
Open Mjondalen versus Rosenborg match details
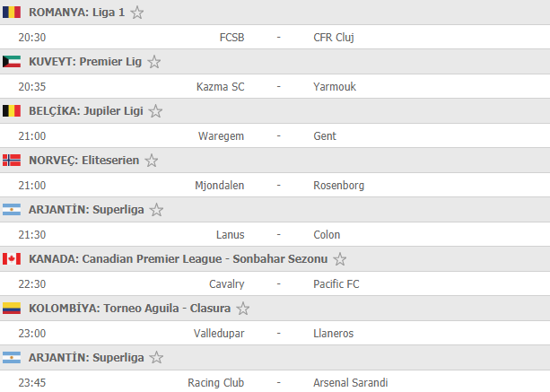pos(275,185)
